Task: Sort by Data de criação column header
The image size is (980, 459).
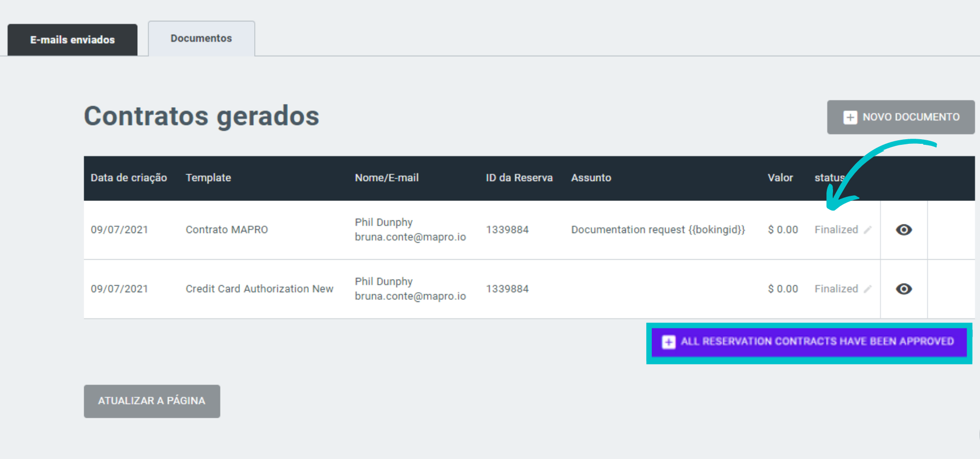Action: (129, 178)
